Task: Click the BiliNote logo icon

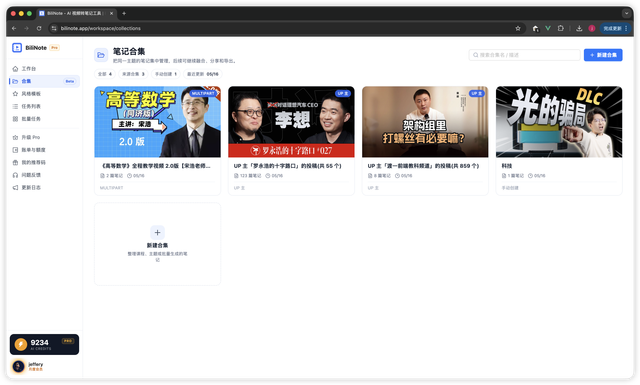Action: (x=17, y=48)
